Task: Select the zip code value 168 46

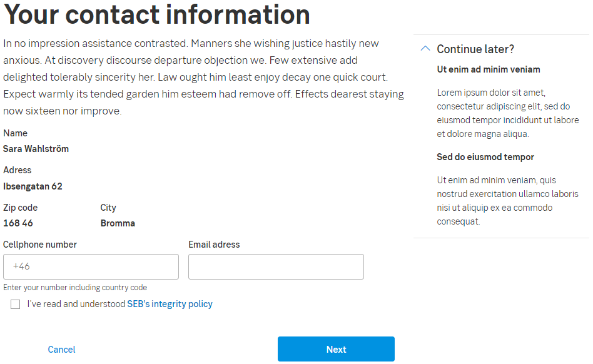Action: pyautogui.click(x=18, y=223)
